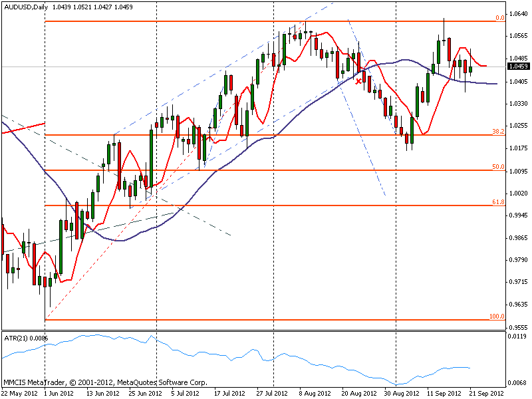The image size is (532, 399).
Task: Click the 1.0330 price axis label
Action: click(519, 104)
